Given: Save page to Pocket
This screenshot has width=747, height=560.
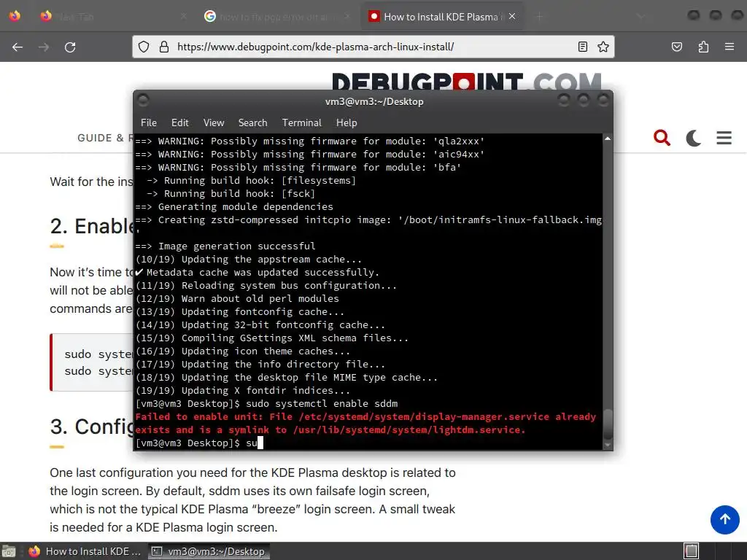Looking at the screenshot, I should [x=677, y=47].
